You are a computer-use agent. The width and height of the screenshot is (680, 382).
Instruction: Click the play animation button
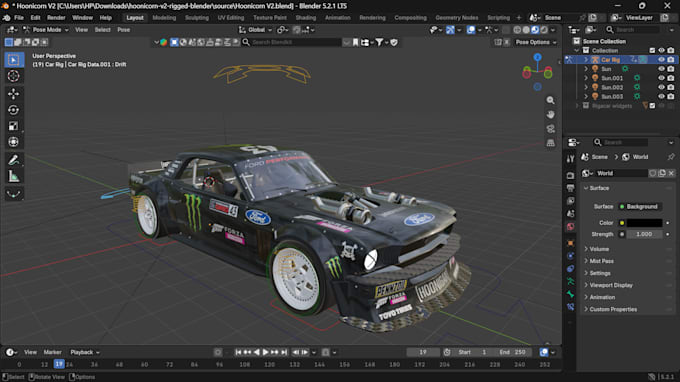[265, 352]
